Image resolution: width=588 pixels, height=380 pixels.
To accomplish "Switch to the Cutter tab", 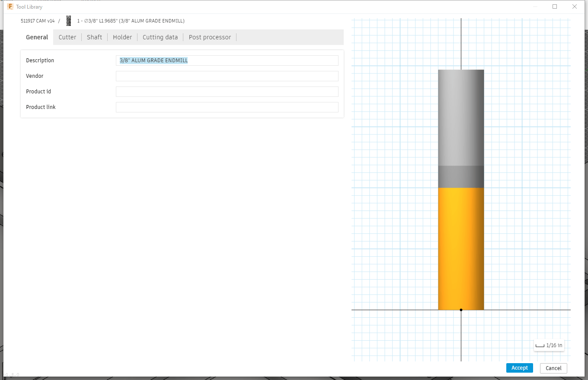I will pyautogui.click(x=67, y=37).
